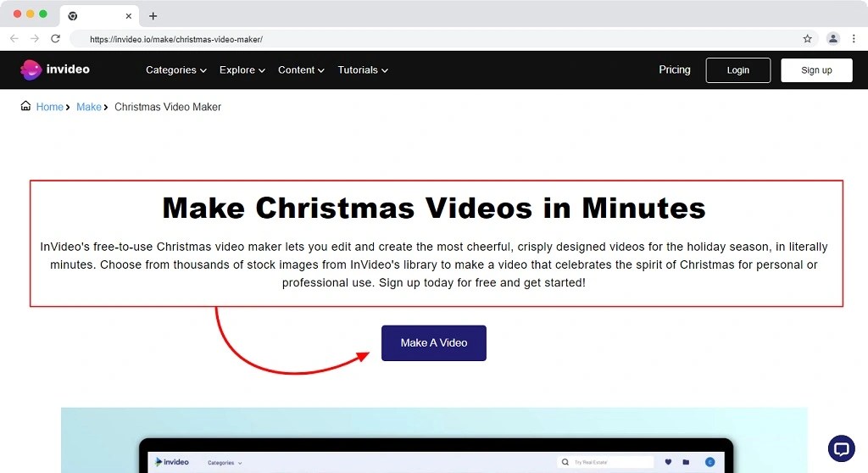Expand the Explore dropdown menu
This screenshot has height=473, width=868.
pos(242,70)
